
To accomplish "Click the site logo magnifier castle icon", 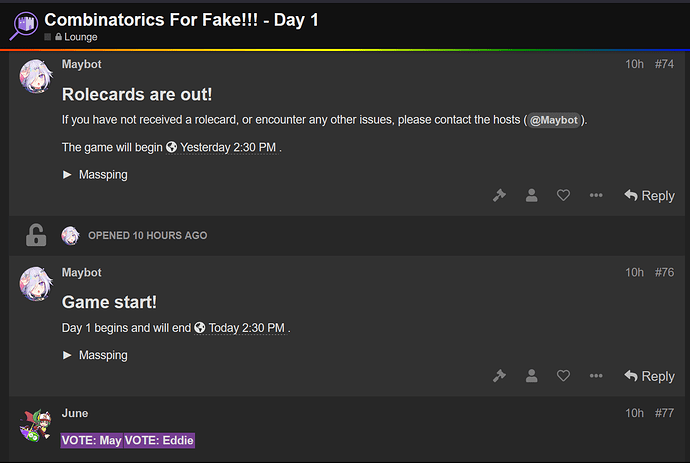I will (24, 26).
